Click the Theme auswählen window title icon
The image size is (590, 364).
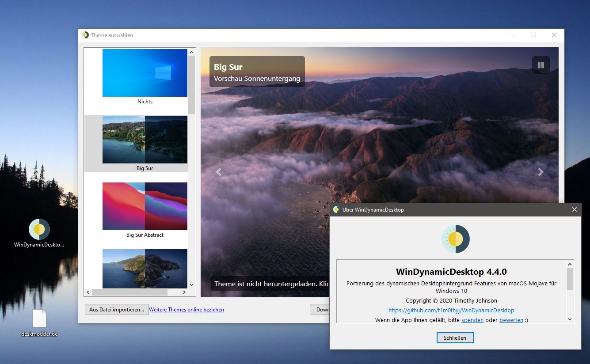click(x=85, y=35)
